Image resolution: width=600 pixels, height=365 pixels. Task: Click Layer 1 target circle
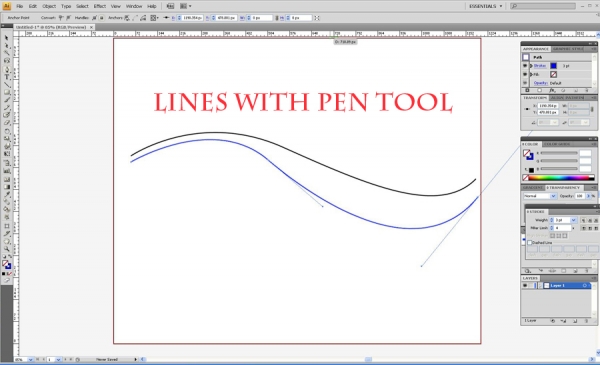(x=585, y=285)
